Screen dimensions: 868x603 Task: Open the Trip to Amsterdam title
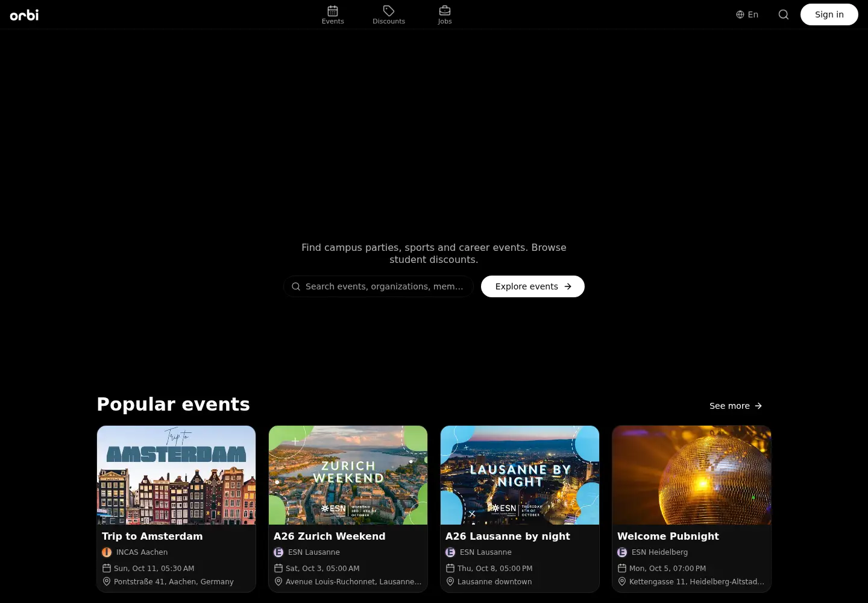pos(153,536)
